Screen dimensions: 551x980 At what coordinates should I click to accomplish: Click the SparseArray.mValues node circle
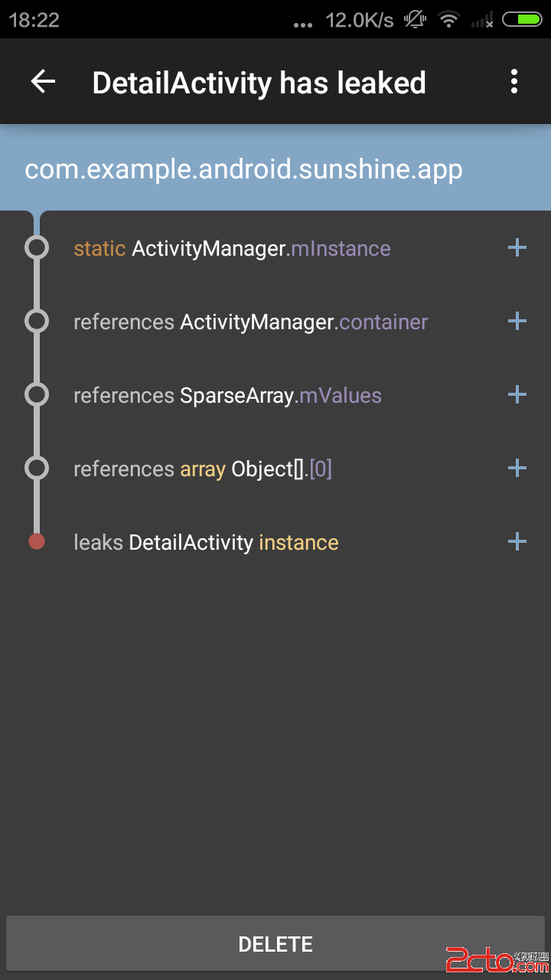pos(37,394)
